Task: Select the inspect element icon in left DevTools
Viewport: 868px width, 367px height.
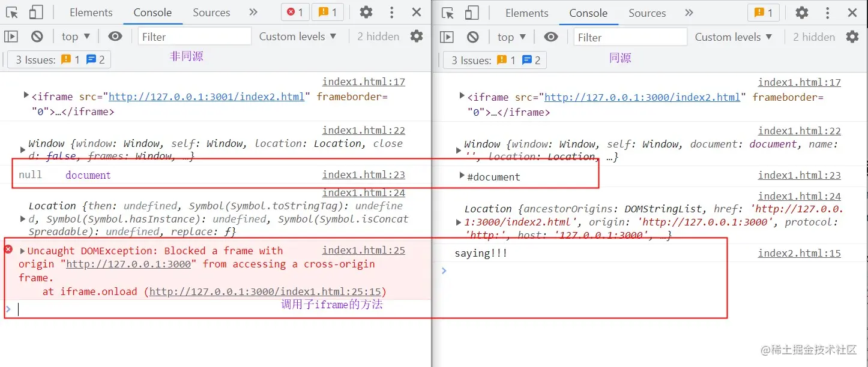Action: pos(12,12)
